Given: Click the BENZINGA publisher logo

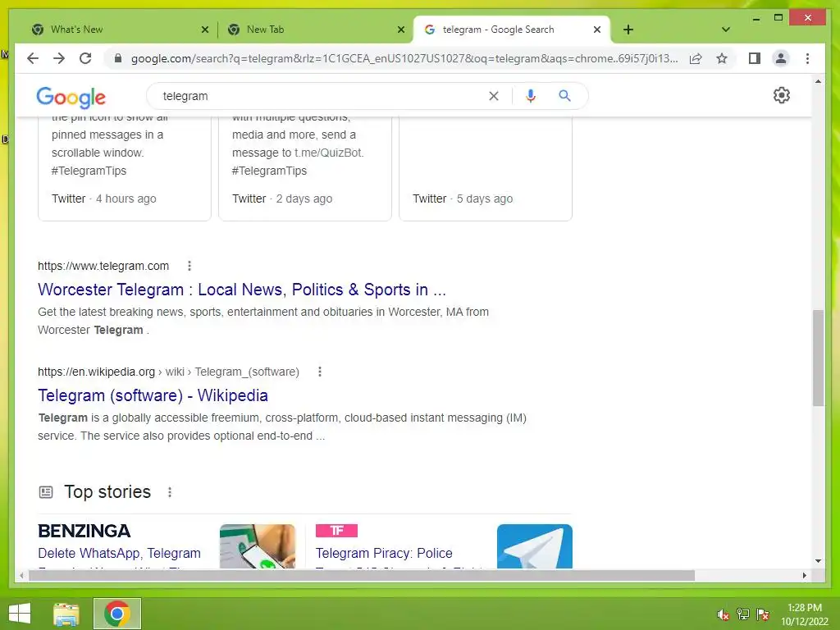Looking at the screenshot, I should pyautogui.click(x=84, y=531).
